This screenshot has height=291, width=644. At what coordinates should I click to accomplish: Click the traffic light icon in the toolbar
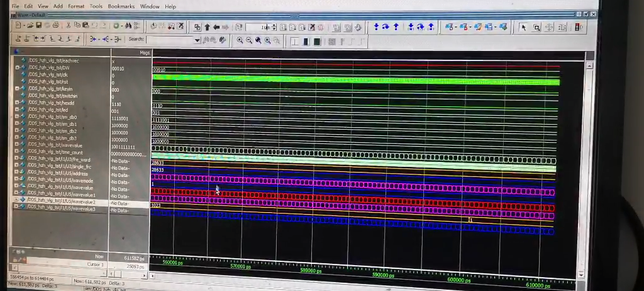(x=579, y=27)
